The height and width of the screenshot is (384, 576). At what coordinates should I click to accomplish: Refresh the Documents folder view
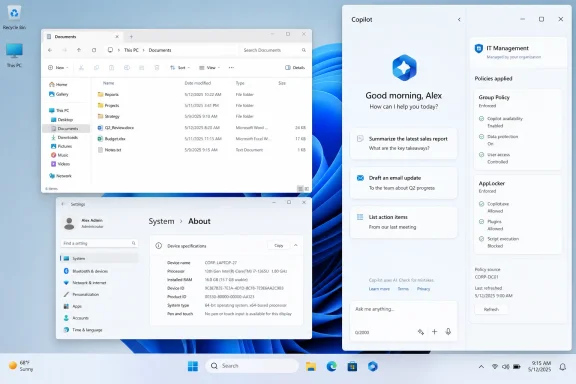pyautogui.click(x=94, y=50)
